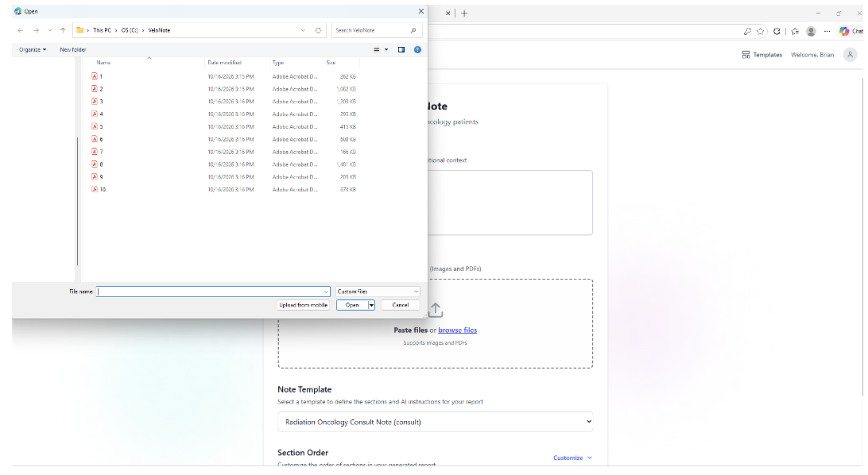Click the browse files link
Viewport: 868px width, 475px height.
point(457,330)
